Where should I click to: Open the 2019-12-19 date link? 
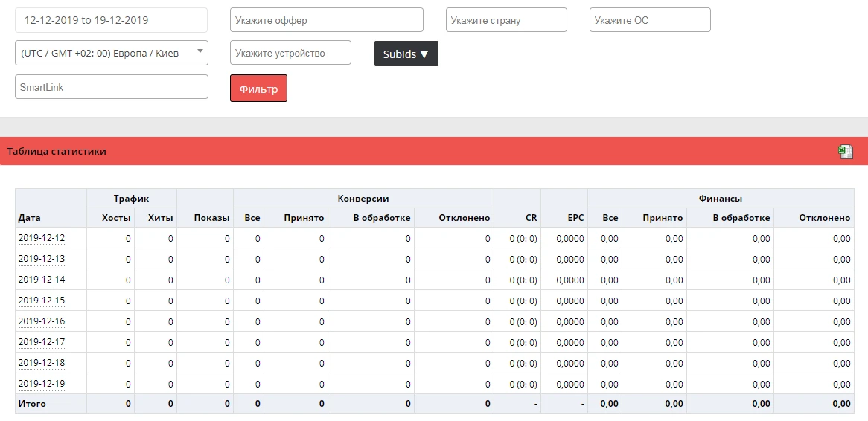tap(42, 383)
